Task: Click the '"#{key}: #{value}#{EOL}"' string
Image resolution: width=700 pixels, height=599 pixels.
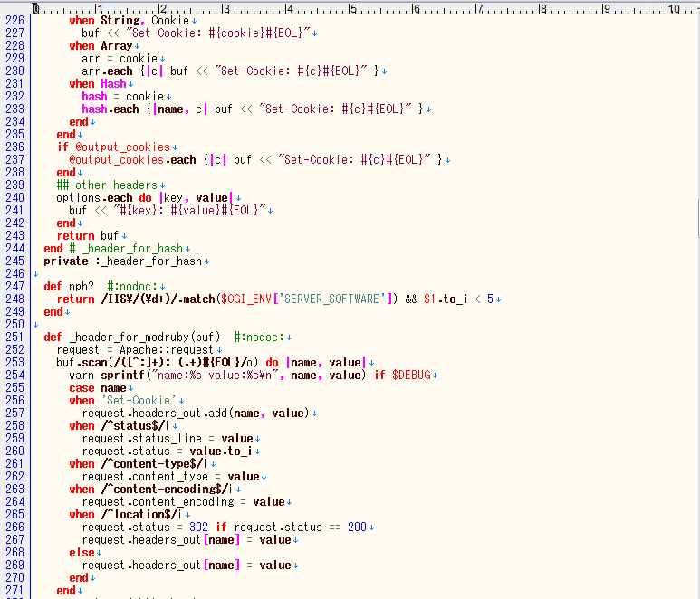Action: click(x=190, y=211)
